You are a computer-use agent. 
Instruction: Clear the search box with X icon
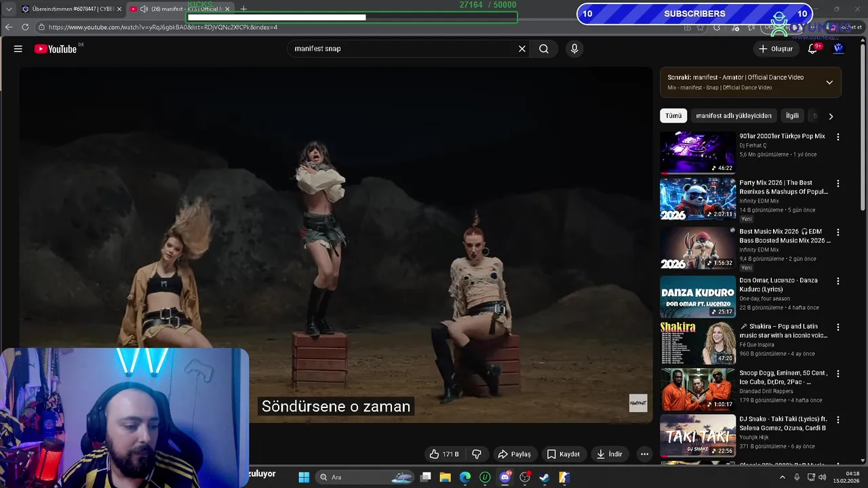522,49
